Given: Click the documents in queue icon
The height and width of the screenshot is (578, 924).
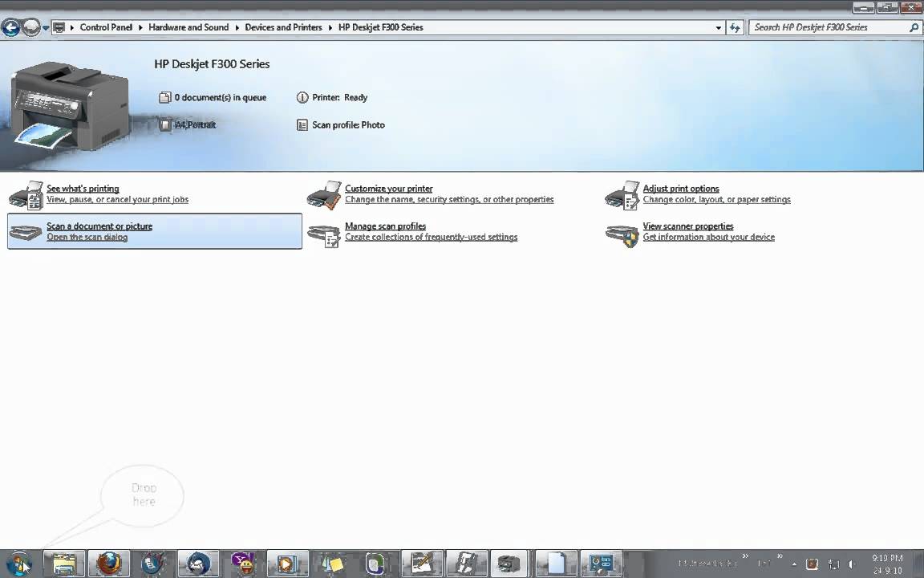Looking at the screenshot, I should (165, 97).
